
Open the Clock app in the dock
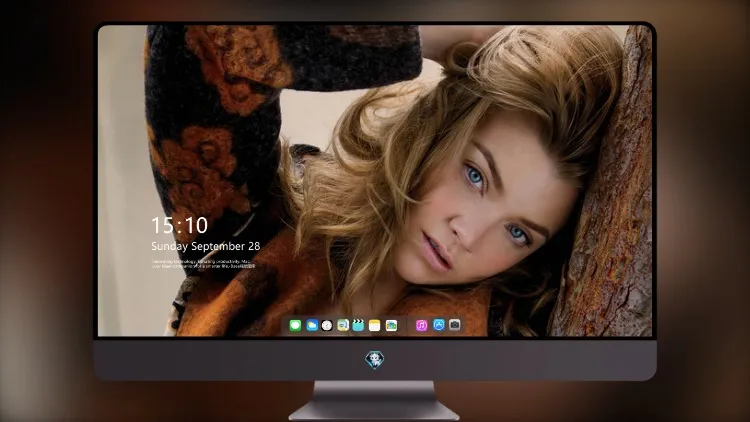click(327, 325)
